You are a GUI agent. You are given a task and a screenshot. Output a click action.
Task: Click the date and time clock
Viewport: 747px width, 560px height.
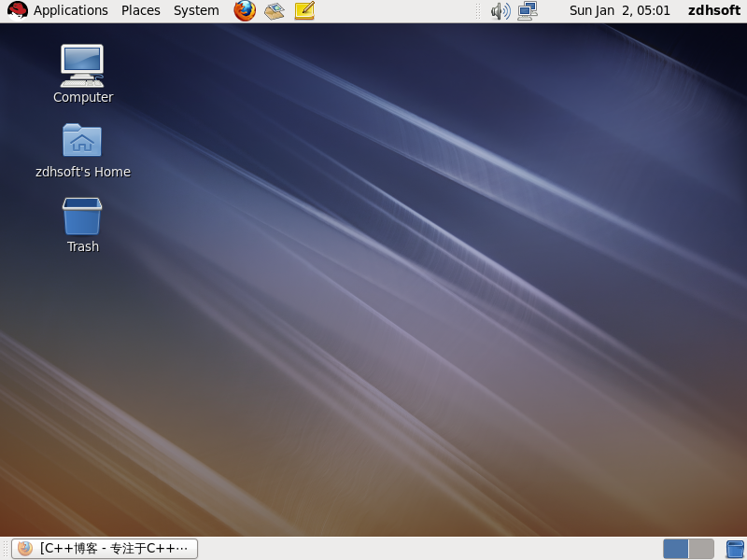click(619, 10)
